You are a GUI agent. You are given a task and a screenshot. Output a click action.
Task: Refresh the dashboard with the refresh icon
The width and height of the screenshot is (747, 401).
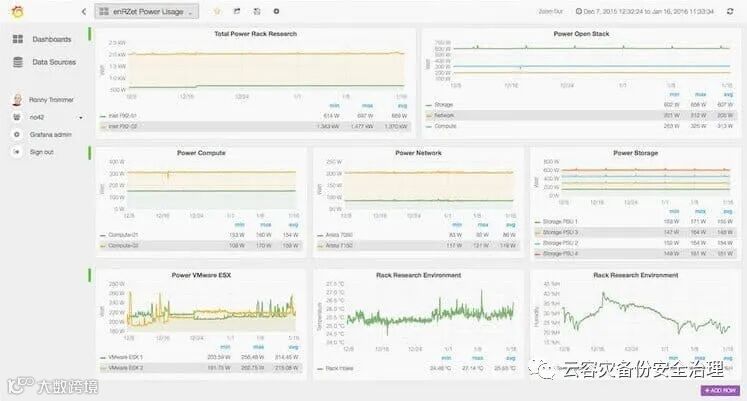(730, 11)
